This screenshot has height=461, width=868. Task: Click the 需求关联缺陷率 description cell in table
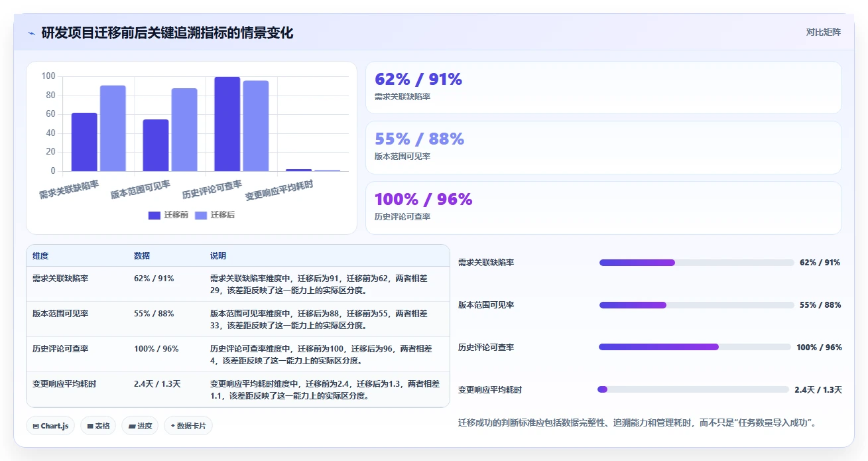[x=327, y=284]
